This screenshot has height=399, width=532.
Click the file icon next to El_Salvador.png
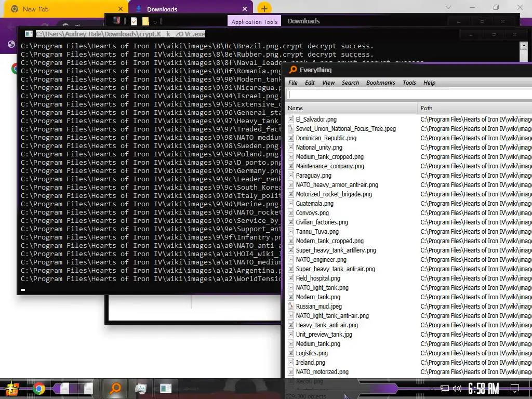pyautogui.click(x=291, y=119)
